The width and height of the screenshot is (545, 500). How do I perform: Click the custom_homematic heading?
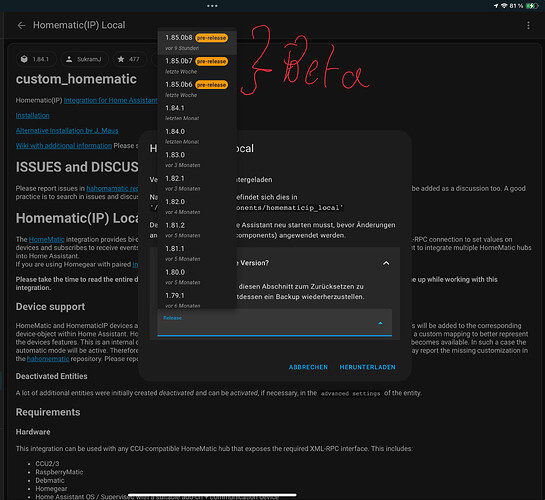pyautogui.click(x=76, y=79)
